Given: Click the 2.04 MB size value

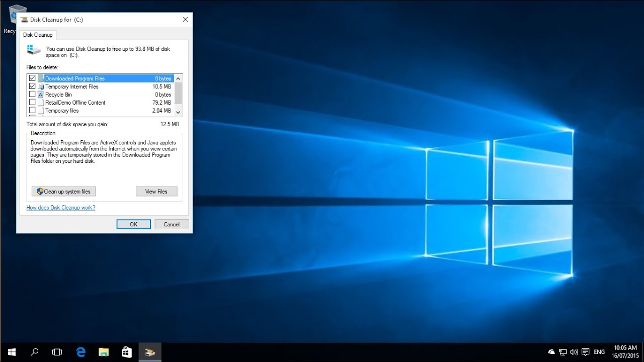Looking at the screenshot, I should [162, 111].
